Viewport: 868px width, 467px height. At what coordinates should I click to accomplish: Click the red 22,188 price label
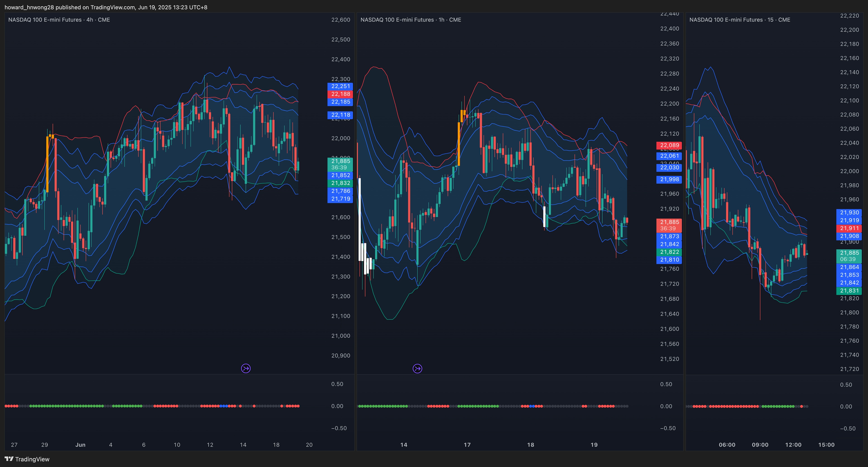click(x=340, y=94)
